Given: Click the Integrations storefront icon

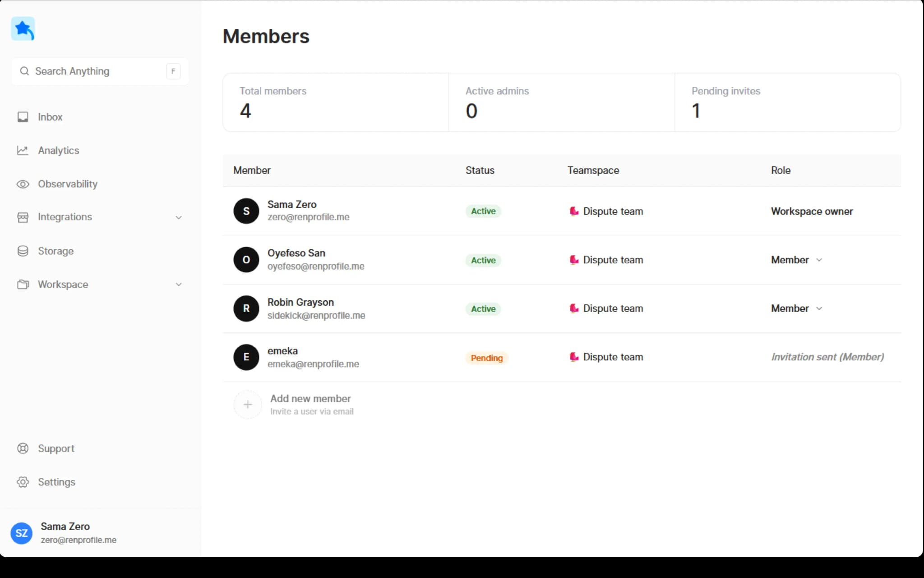Looking at the screenshot, I should pos(23,217).
